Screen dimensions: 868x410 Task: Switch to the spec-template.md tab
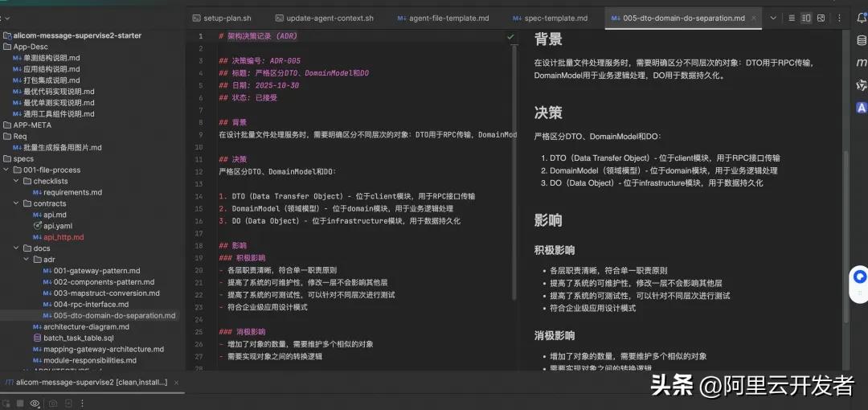click(551, 18)
